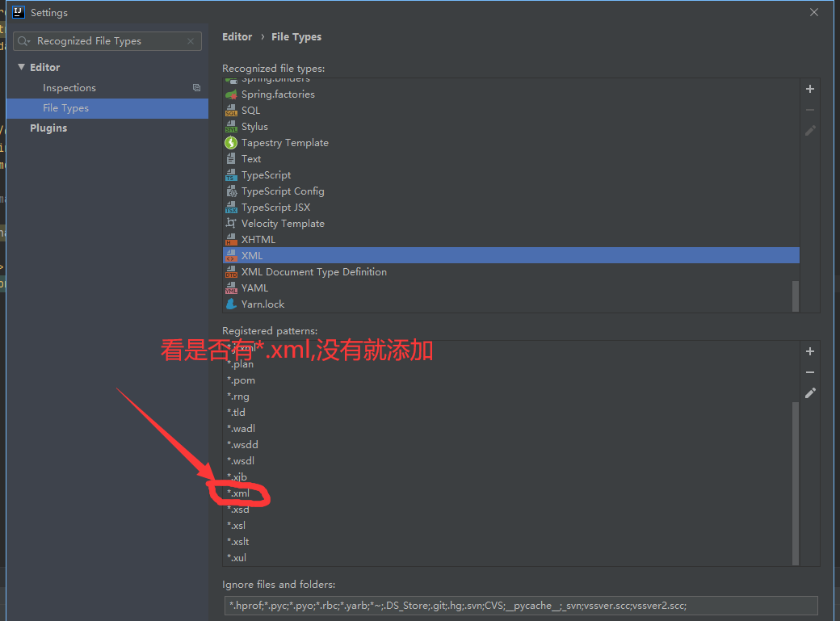Screen dimensions: 840x621
Task: Remove the selected recognized file type
Action: click(810, 110)
